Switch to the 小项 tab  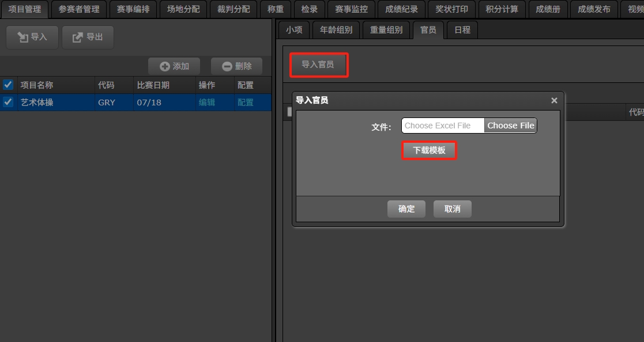click(x=293, y=29)
